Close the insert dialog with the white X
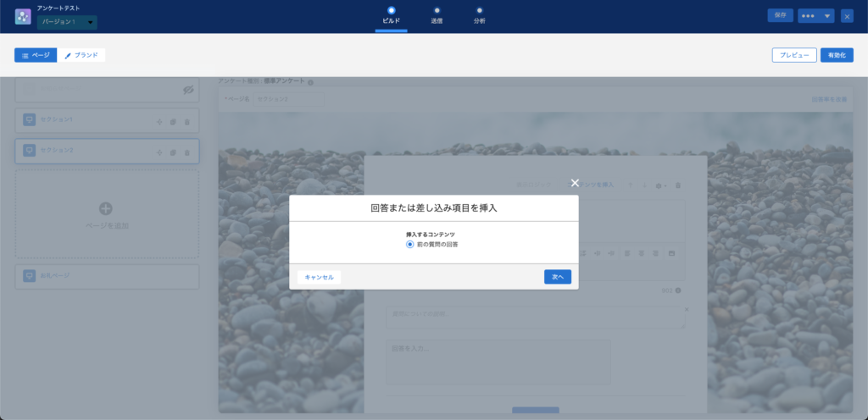 tap(575, 183)
